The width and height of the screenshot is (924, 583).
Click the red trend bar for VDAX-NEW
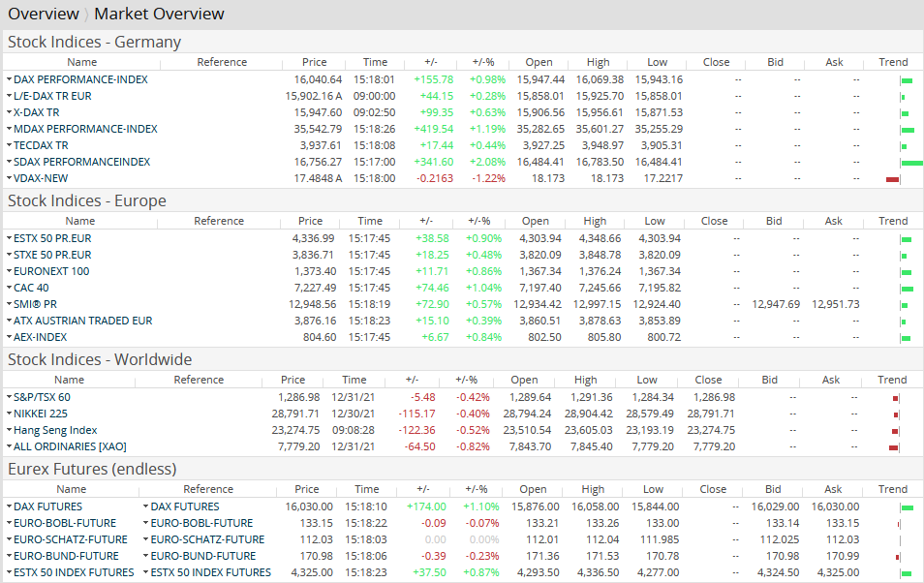click(892, 179)
